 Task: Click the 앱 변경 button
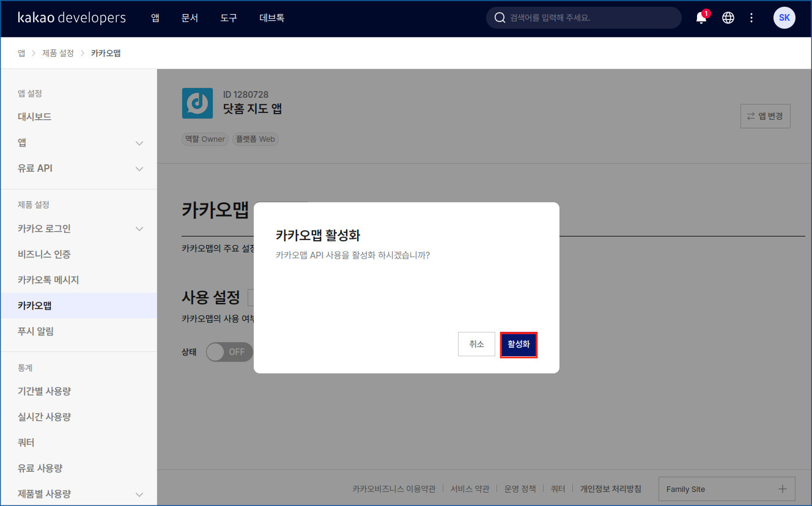765,116
